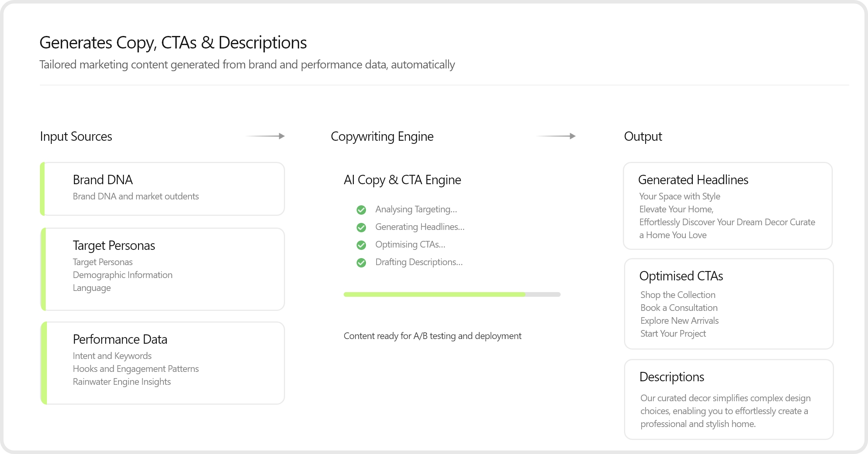Click the green check beside Analysing Targeting
Viewport: 868px width, 454px height.
(361, 210)
